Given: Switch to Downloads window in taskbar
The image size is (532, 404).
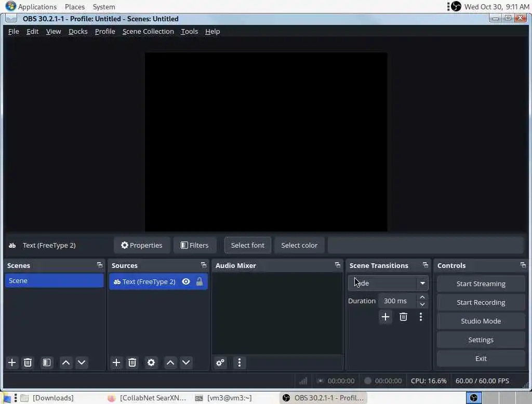Looking at the screenshot, I should [47, 398].
